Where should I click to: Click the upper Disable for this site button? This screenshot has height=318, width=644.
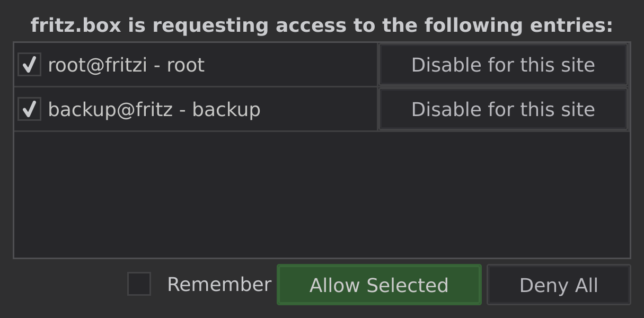(x=502, y=64)
